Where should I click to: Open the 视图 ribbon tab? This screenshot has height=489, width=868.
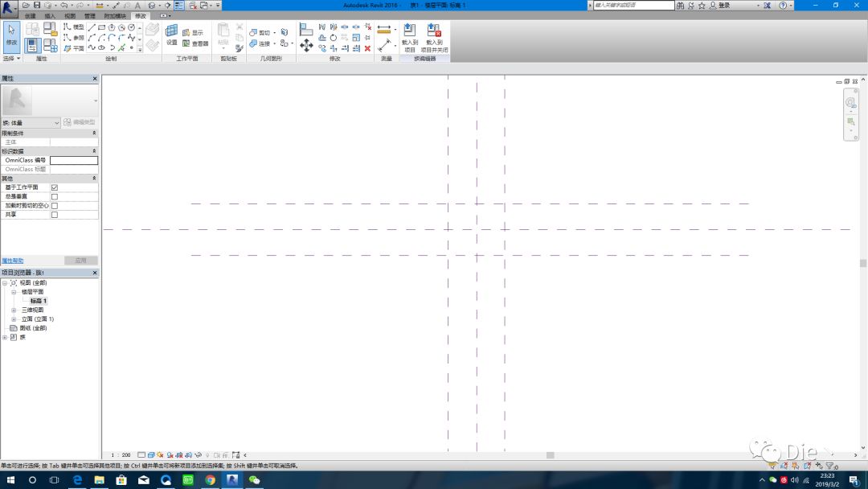(x=70, y=16)
